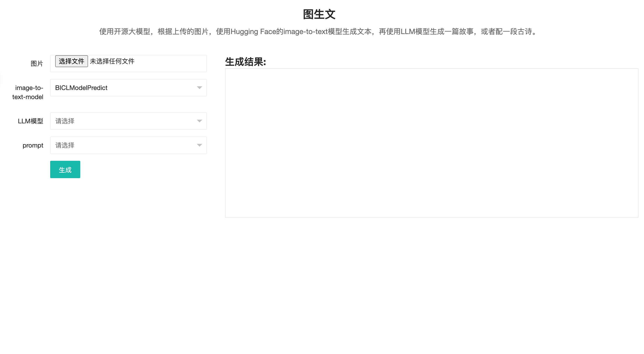
Task: Click the 请选择 placeholder in LLM模型 field
Action: pos(65,121)
